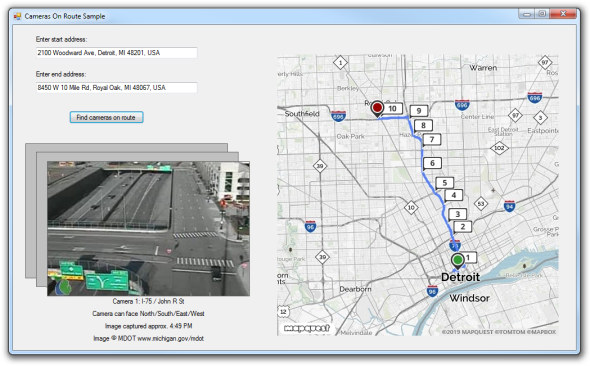This screenshot has width=590, height=366.
Task: Click the Enter end address label
Action: 61,74
